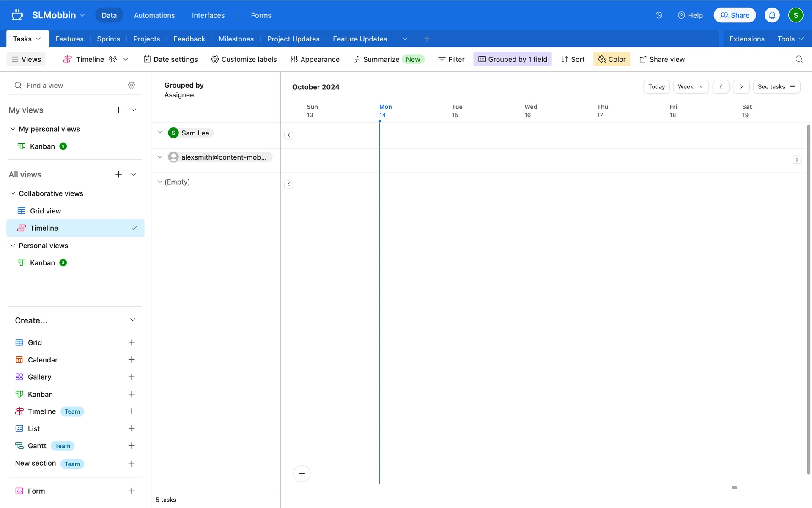Collapse the Sam Lee group
This screenshot has height=508, width=812.
(x=160, y=133)
